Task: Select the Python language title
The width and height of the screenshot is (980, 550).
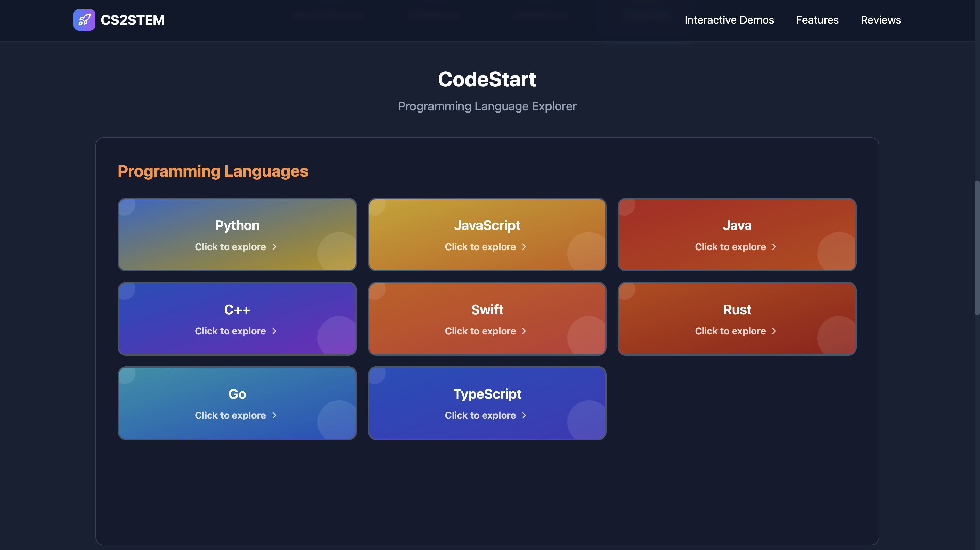Action: 237,225
